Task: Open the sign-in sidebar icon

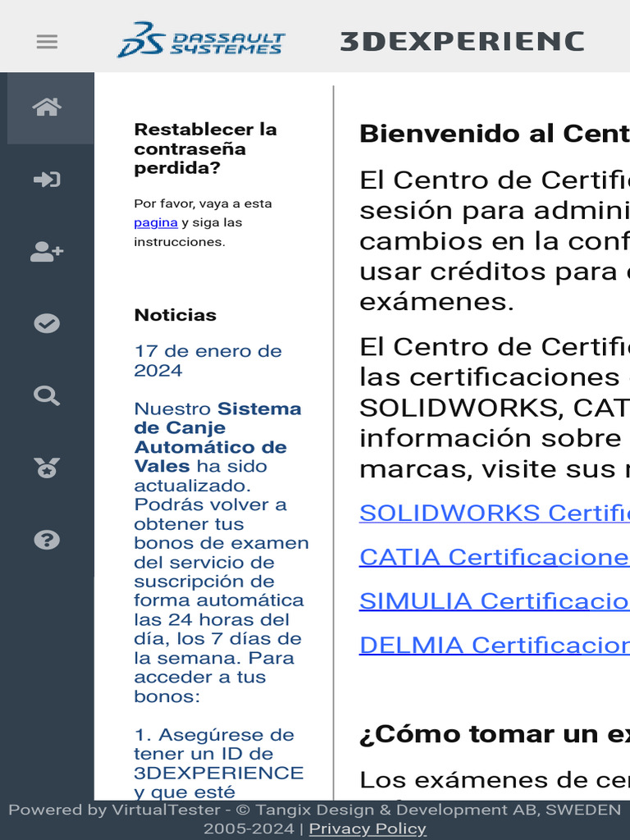Action: pos(47,180)
